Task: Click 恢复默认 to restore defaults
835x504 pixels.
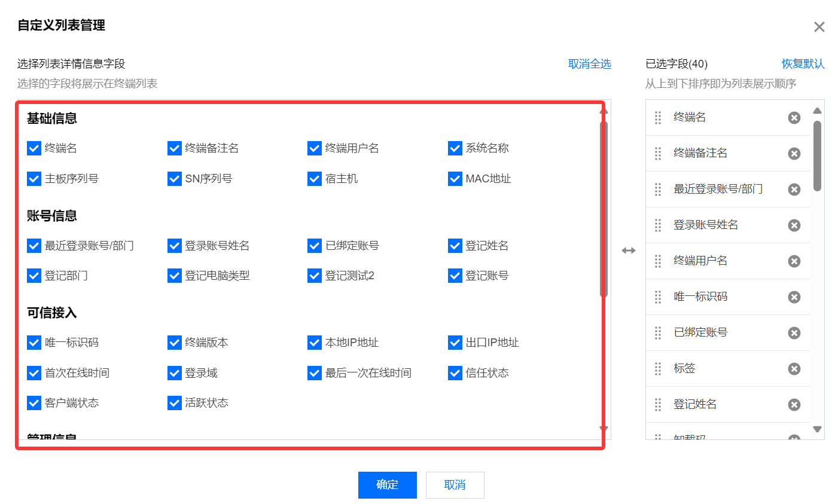Action: click(x=803, y=64)
